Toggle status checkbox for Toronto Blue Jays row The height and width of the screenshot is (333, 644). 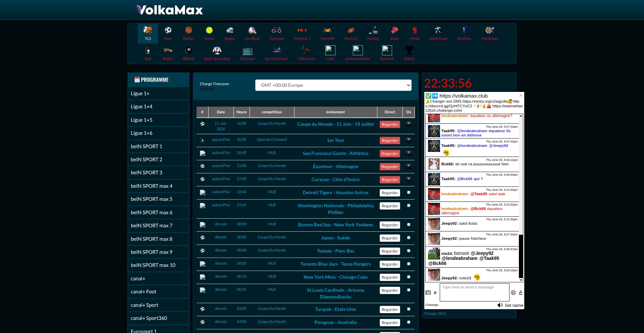[409, 264]
